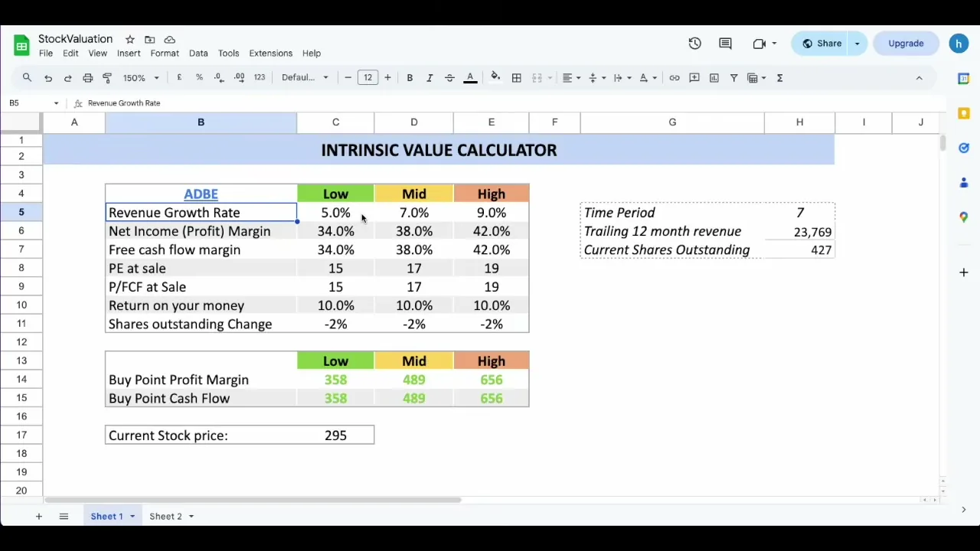This screenshot has width=980, height=551.
Task: Edit the font size field
Action: [367, 77]
